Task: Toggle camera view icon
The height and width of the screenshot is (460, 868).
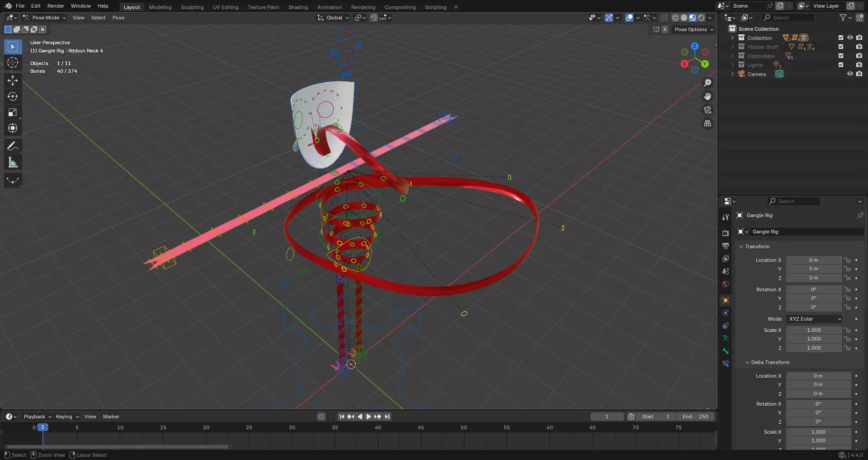Action: coord(708,110)
